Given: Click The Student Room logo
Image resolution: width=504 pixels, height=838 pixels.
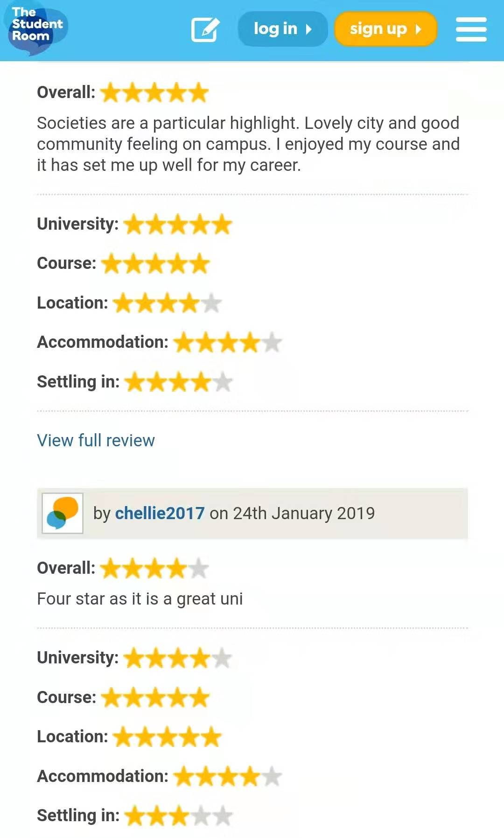Looking at the screenshot, I should tap(37, 28).
